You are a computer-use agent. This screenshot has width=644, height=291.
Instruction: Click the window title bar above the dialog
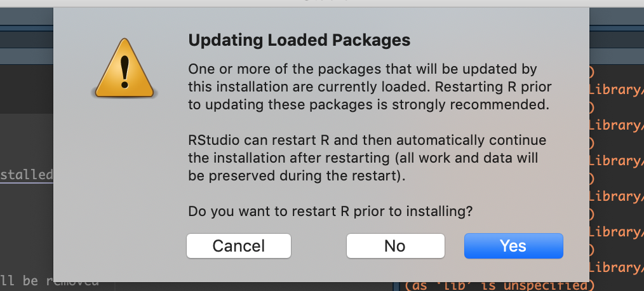[322, 3]
